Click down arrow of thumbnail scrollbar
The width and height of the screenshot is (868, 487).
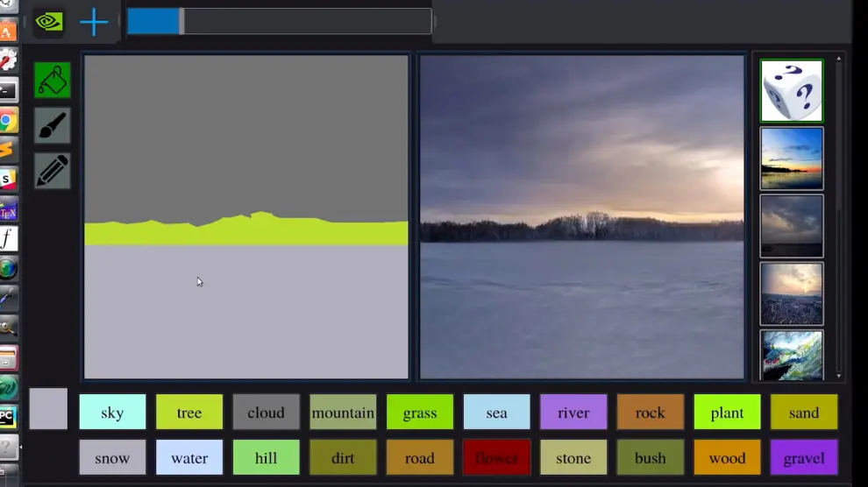pos(839,376)
